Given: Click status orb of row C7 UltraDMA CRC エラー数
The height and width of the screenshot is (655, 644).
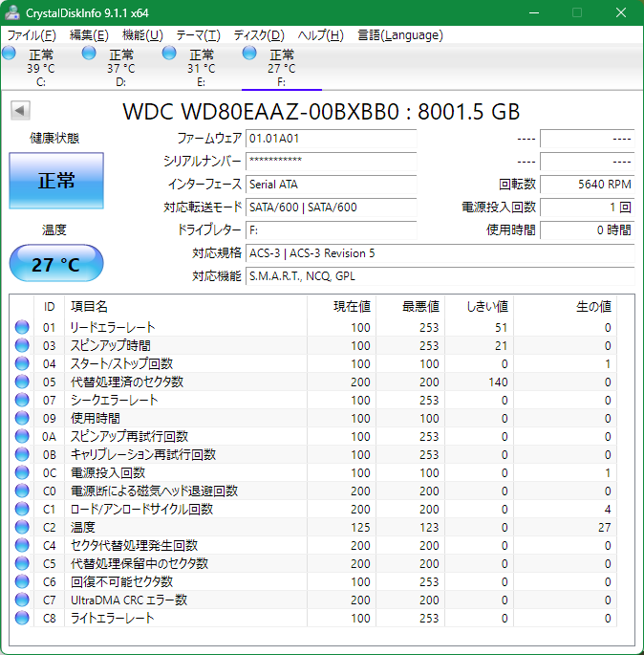Looking at the screenshot, I should click(x=22, y=600).
